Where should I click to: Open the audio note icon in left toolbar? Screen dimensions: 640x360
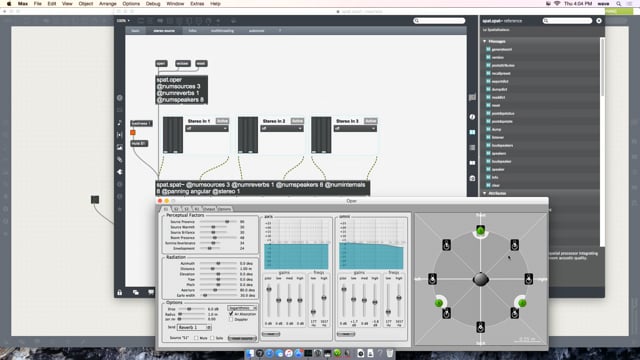click(x=120, y=122)
